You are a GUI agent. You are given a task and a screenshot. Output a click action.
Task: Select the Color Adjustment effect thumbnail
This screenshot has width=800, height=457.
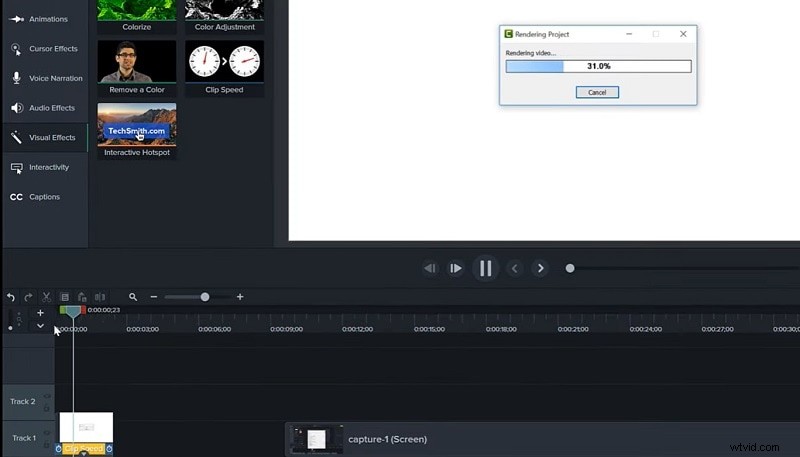224,16
